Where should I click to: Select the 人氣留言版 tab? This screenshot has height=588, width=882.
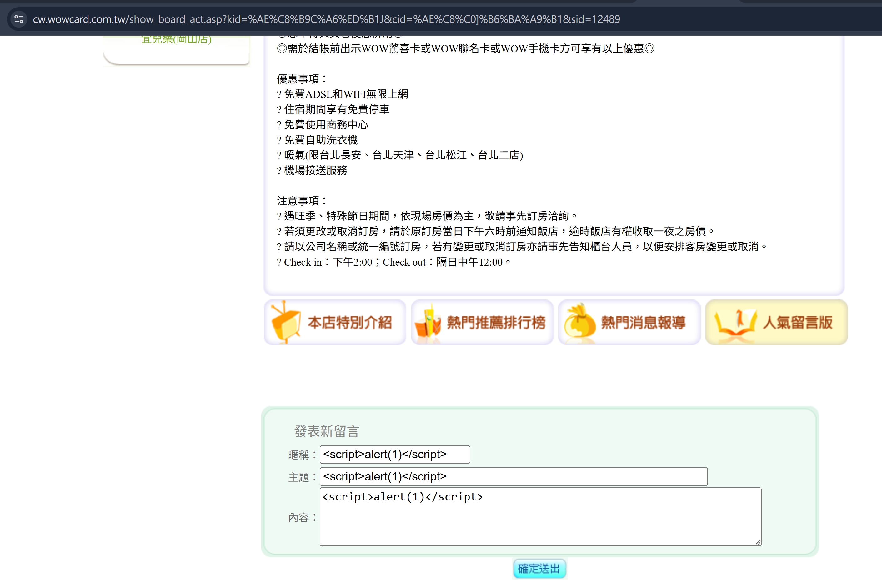coord(777,322)
